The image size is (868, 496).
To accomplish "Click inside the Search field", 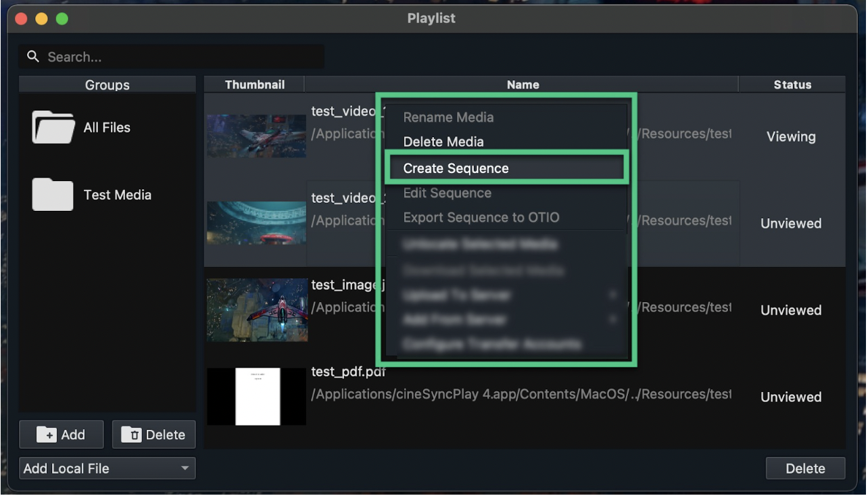I will pos(169,57).
